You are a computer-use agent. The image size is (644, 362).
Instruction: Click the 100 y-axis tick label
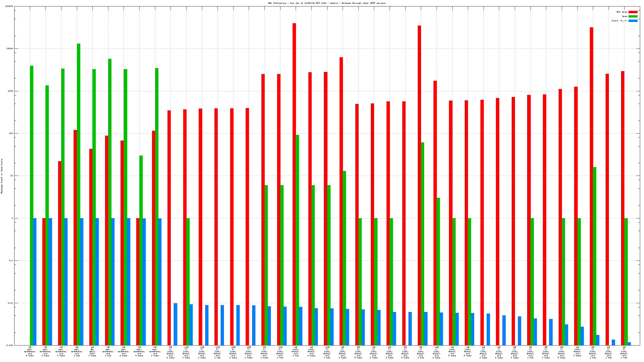tap(11, 134)
